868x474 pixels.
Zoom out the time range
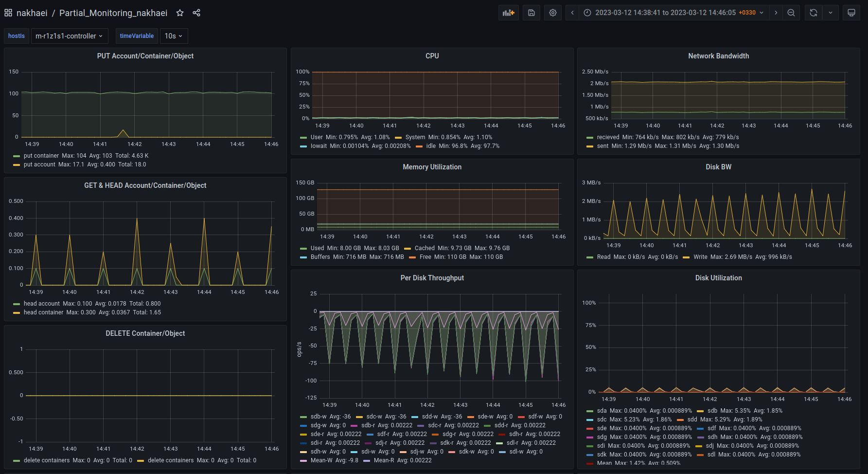point(791,13)
